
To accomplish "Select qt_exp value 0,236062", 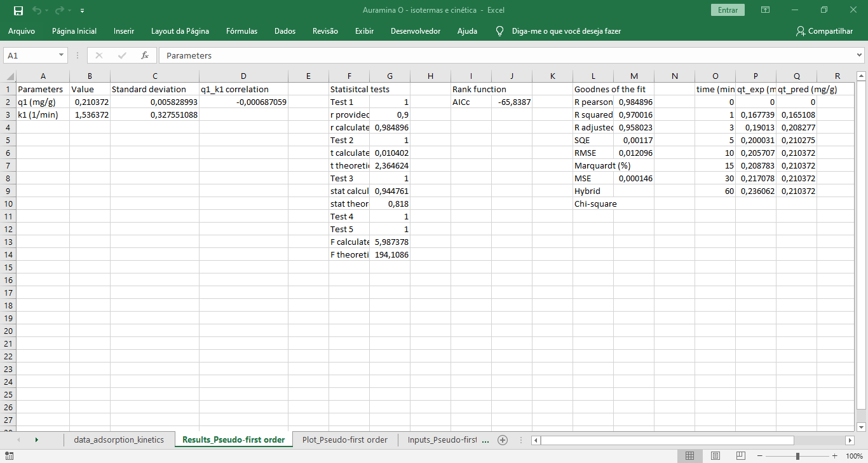I will coord(756,191).
